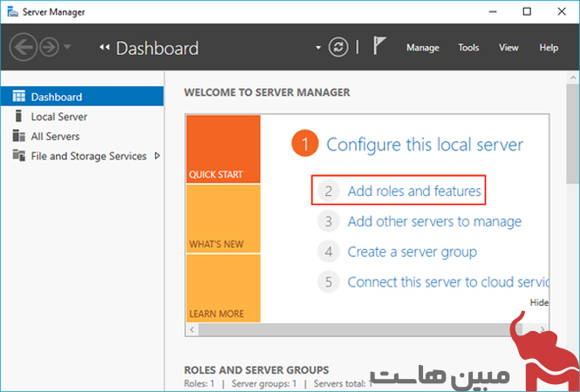Maximize the Server Manager window
This screenshot has height=392, width=580.
(x=527, y=12)
